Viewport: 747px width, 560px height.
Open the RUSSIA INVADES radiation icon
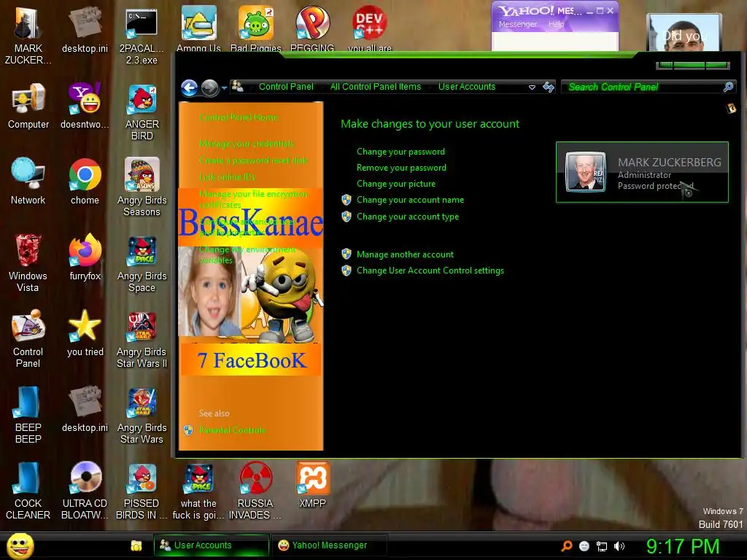pos(255,491)
